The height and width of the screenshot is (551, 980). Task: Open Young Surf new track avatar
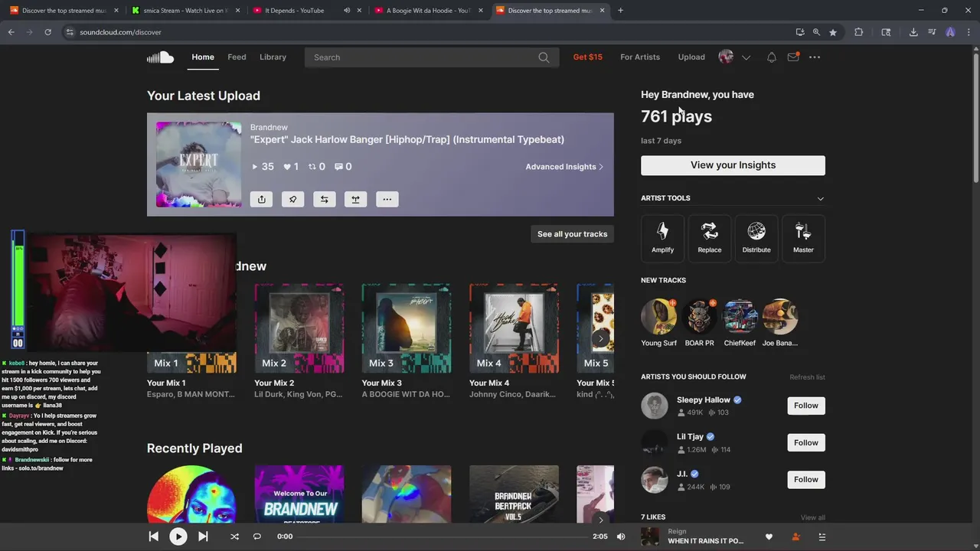click(x=658, y=316)
